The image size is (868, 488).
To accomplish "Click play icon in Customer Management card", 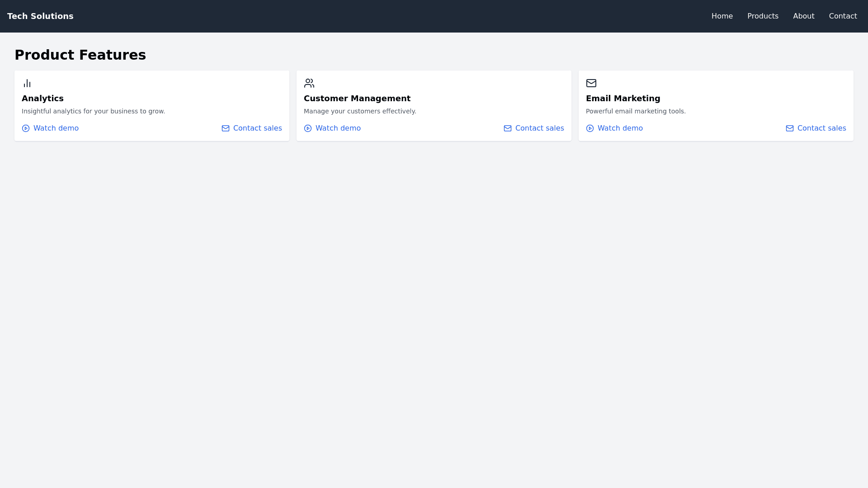I will [308, 128].
